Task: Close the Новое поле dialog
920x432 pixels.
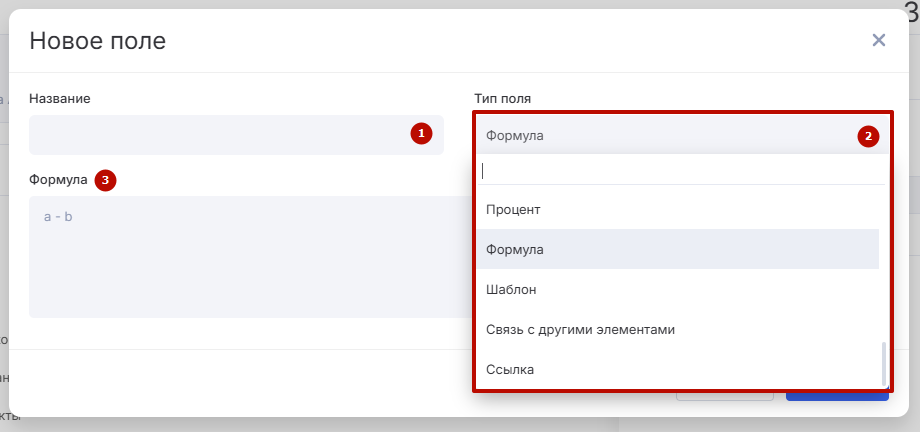Action: click(878, 40)
